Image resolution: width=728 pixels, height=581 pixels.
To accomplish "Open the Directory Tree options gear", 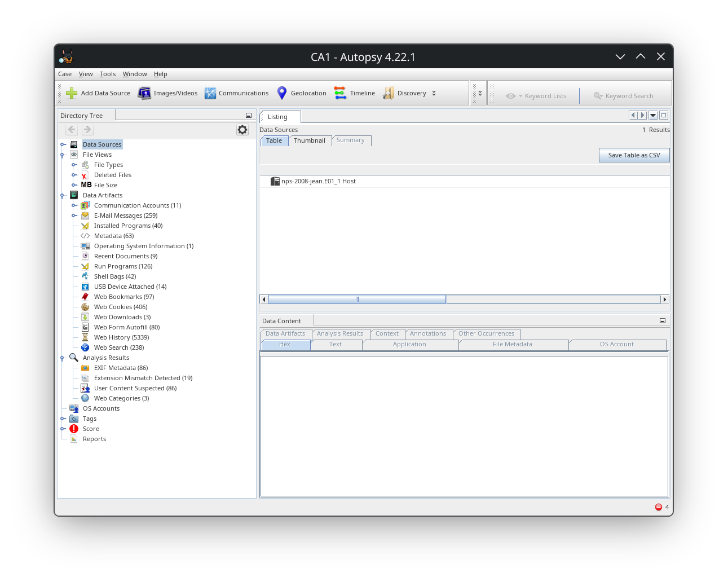I will click(242, 130).
